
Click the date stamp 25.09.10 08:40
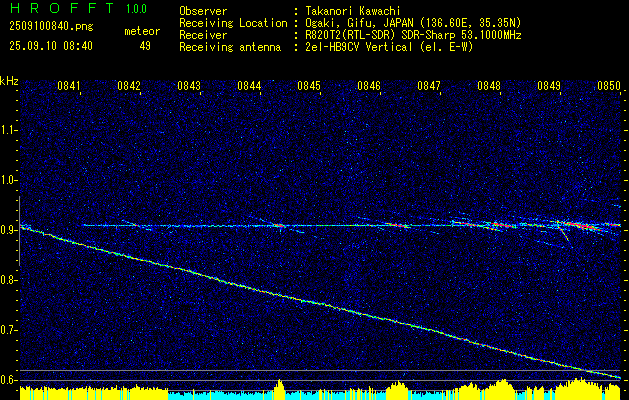point(51,46)
